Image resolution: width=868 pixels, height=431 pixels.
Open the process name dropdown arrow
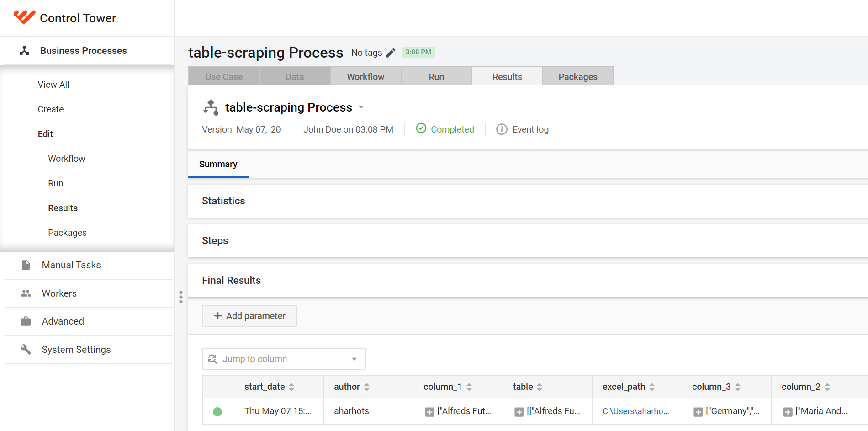tap(361, 107)
